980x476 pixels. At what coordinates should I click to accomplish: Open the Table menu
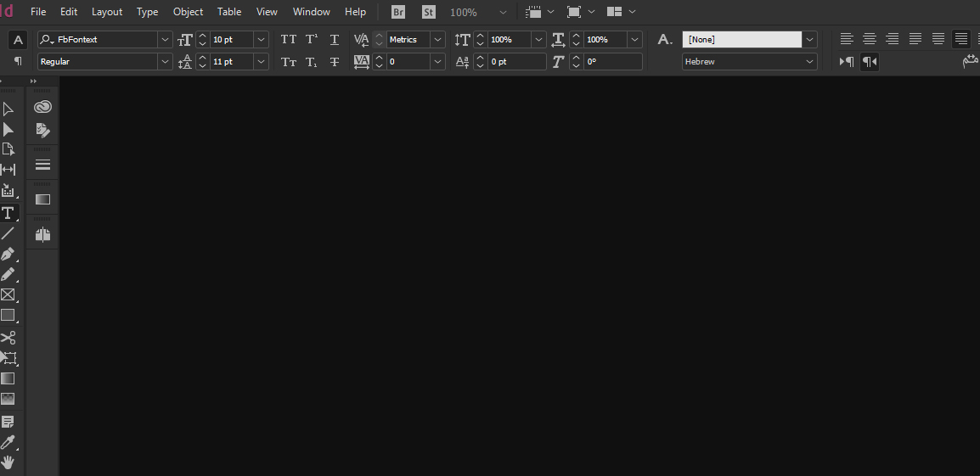(x=229, y=12)
